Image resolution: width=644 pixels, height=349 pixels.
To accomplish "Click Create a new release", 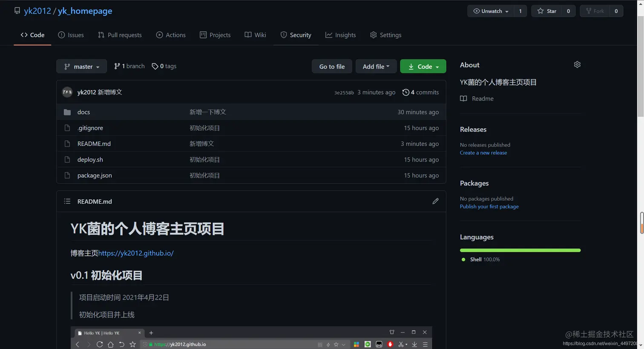I will click(x=483, y=153).
